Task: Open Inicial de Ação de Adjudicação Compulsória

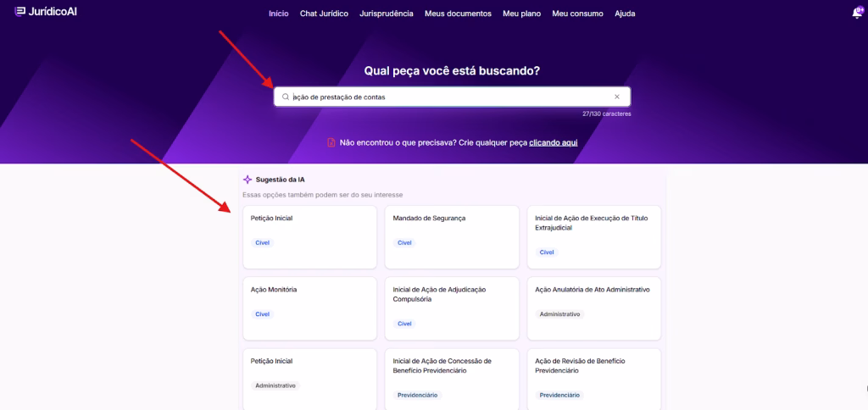Action: [x=452, y=308]
